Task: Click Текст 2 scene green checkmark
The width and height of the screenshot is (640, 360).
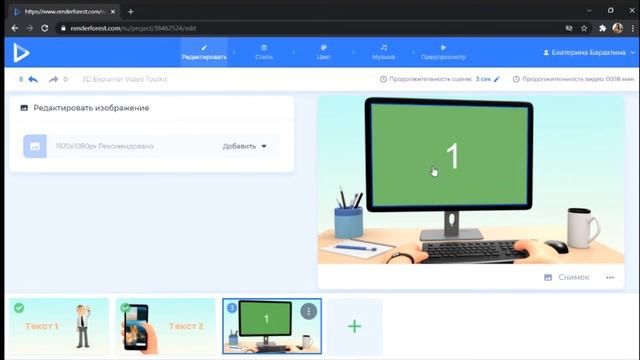Action: coord(125,307)
